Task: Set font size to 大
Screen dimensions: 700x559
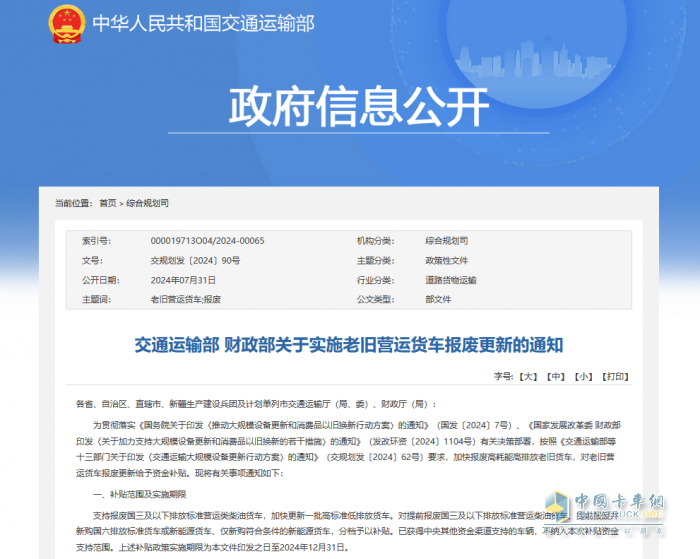Action: [x=530, y=376]
